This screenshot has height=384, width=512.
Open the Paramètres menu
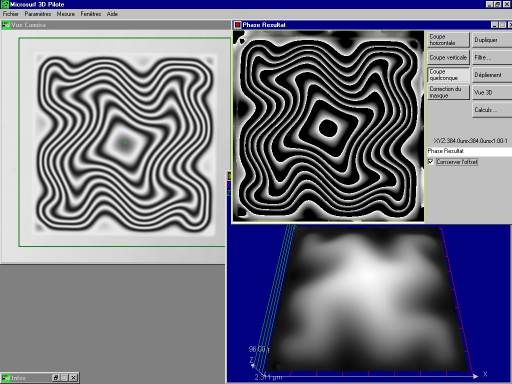coord(38,14)
